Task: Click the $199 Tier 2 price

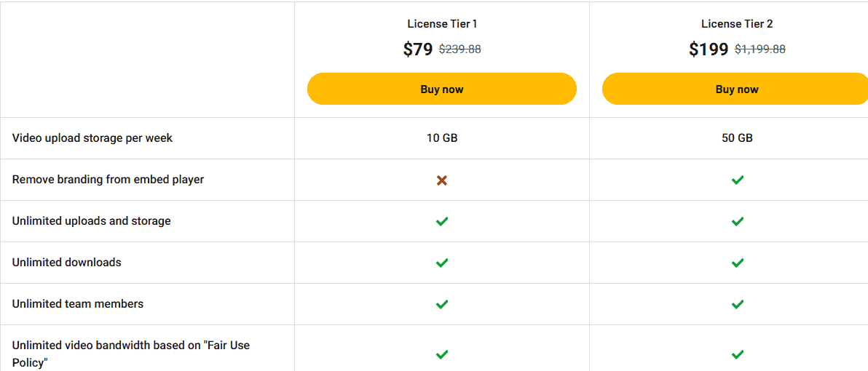Action: click(709, 49)
